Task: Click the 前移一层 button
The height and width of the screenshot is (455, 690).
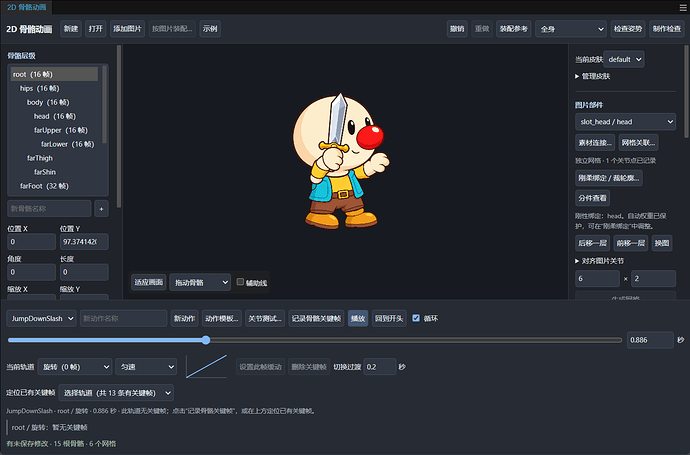Action: pyautogui.click(x=631, y=243)
